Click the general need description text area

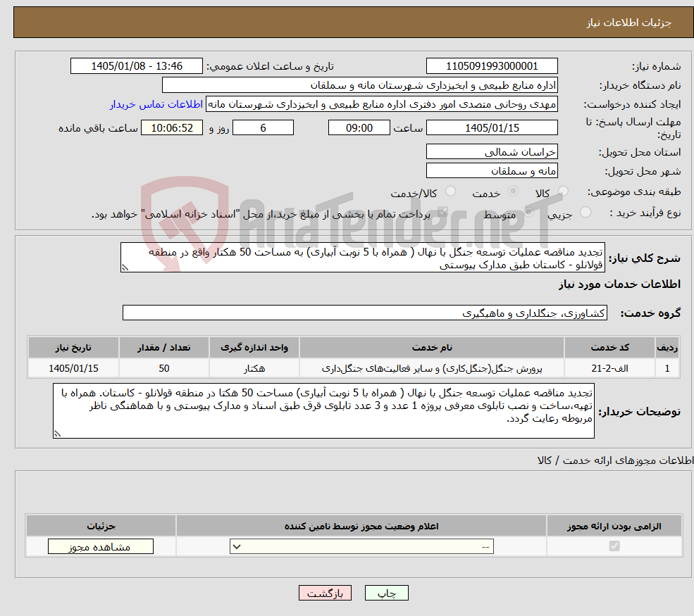pos(362,258)
